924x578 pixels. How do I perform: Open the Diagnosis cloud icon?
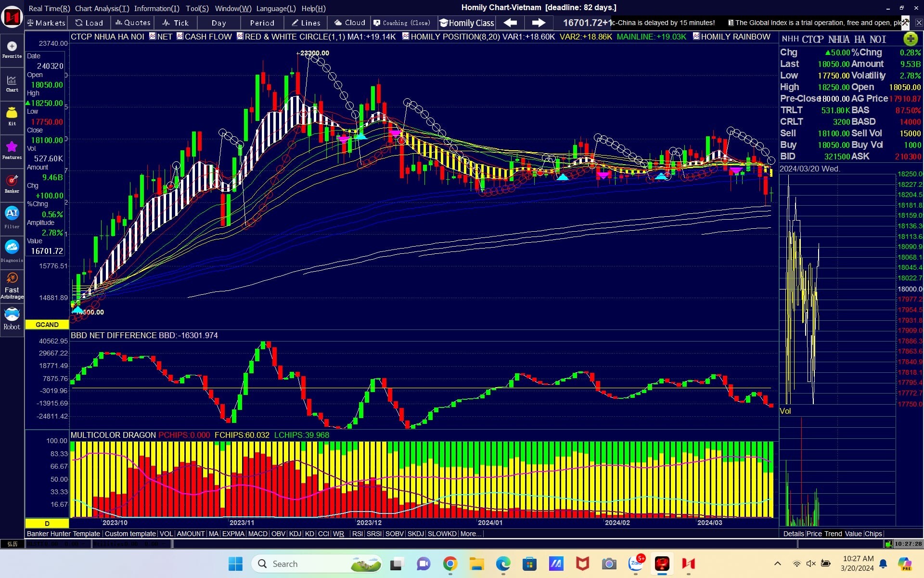[12, 251]
